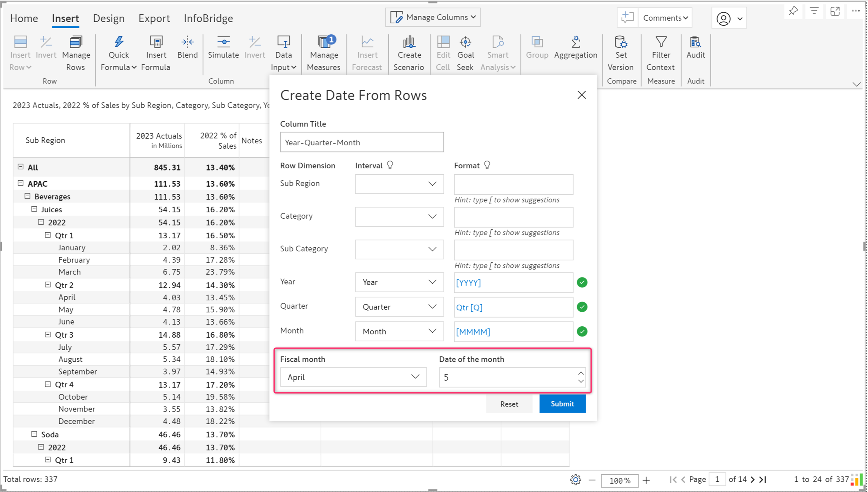Open the InfoBridge tab

pos(208,18)
